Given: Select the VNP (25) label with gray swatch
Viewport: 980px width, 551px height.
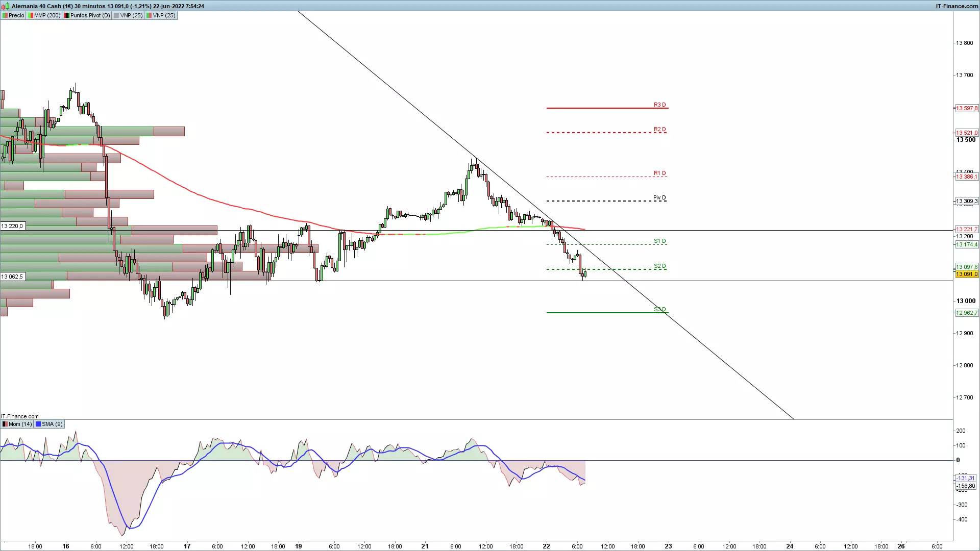Looking at the screenshot, I should [129, 15].
